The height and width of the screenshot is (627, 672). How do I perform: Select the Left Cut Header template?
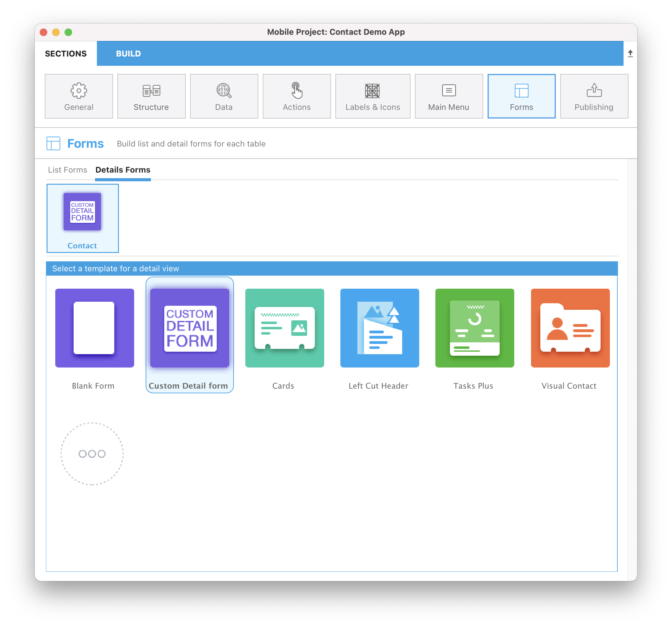[379, 327]
